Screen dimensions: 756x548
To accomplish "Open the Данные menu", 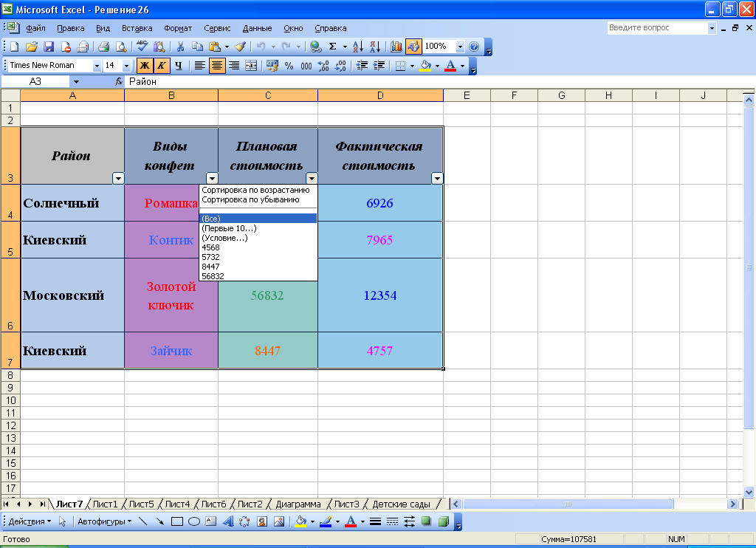I will [257, 28].
